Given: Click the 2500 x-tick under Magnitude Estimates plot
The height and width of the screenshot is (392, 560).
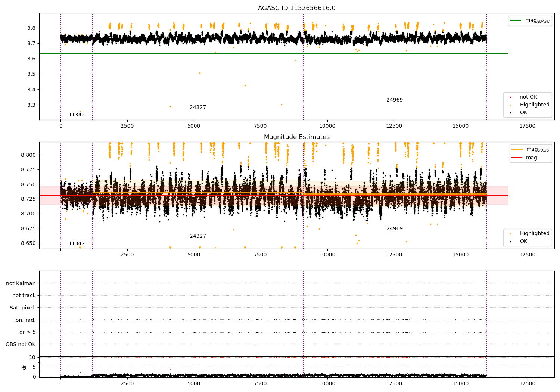Looking at the screenshot, I should click(127, 255).
